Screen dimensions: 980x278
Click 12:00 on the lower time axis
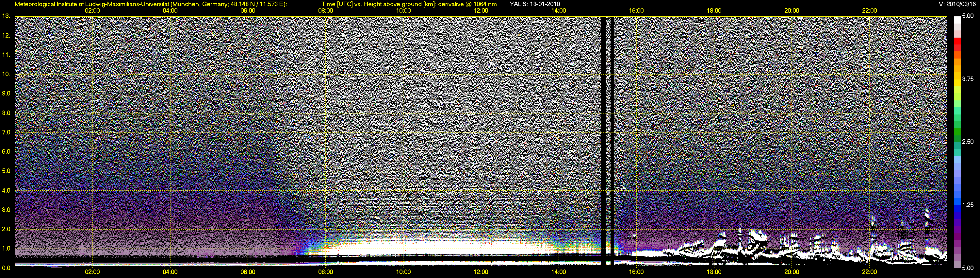[x=481, y=272]
